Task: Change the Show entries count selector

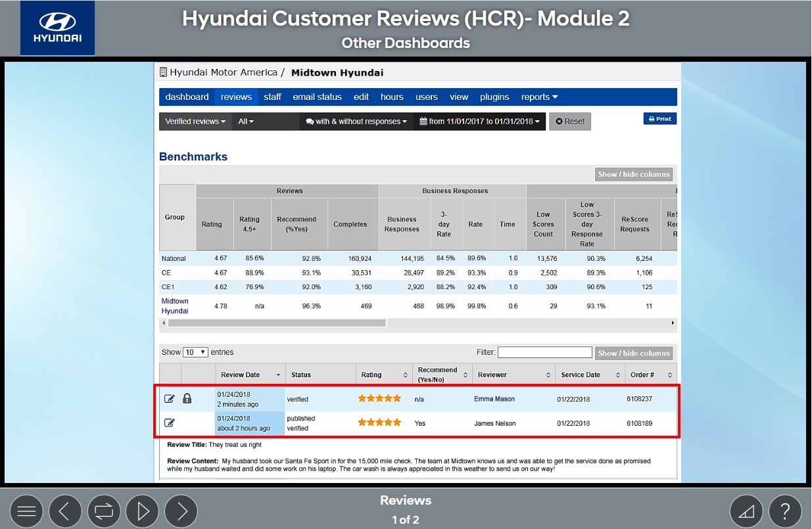Action: (x=195, y=352)
